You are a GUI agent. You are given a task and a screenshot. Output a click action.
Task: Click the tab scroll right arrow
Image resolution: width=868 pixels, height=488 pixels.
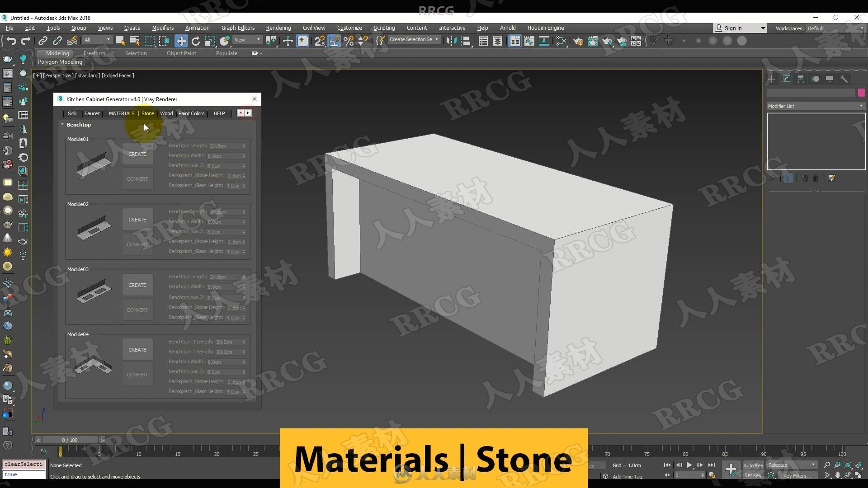point(248,113)
